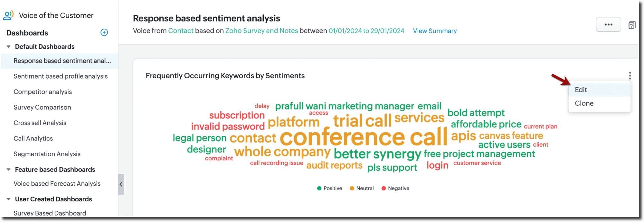Choose Clone from the chart menu
644x222 pixels.
(584, 103)
